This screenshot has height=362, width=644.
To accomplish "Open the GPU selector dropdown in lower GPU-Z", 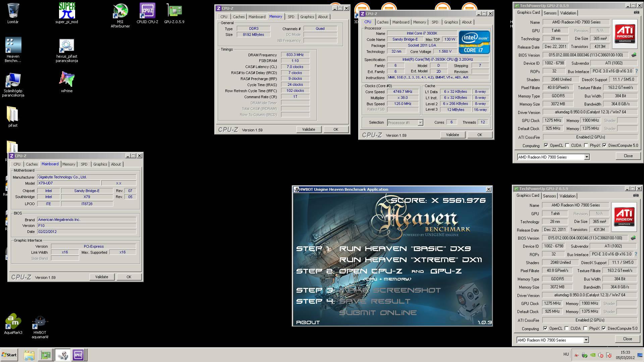I will tap(553, 340).
